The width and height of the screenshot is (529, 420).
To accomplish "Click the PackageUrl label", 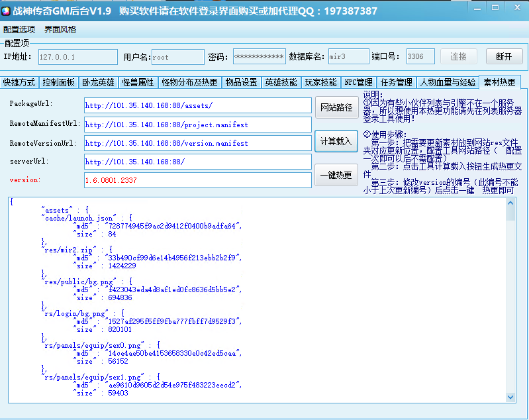I will tap(31, 103).
